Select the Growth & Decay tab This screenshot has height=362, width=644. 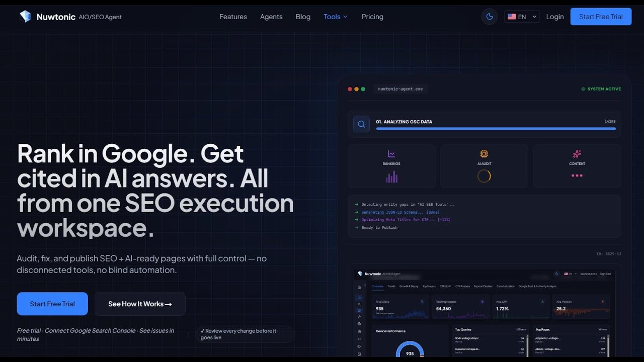point(409,286)
